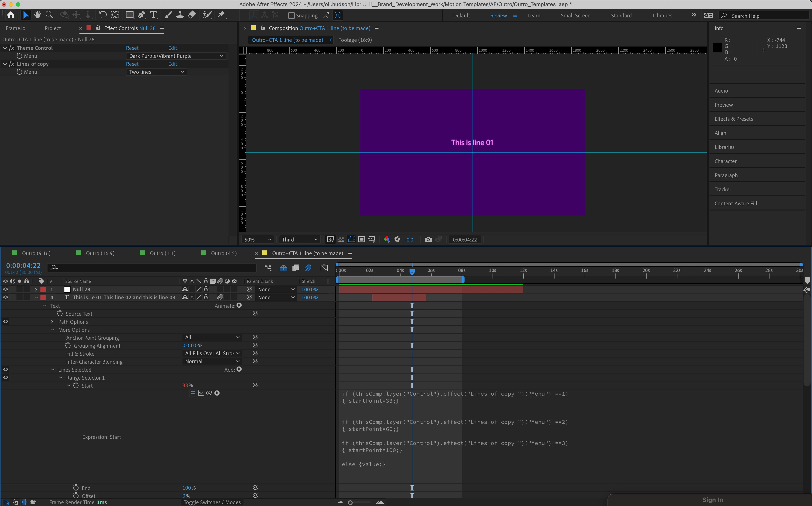Select the Zoom magnifier tool
The width and height of the screenshot is (812, 506).
pyautogui.click(x=49, y=15)
